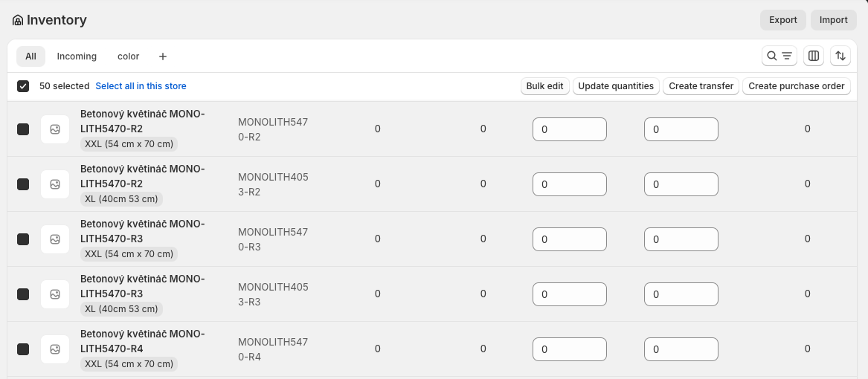
Task: Toggle checkbox for MONOLITH4053-R3 row
Action: click(x=23, y=294)
